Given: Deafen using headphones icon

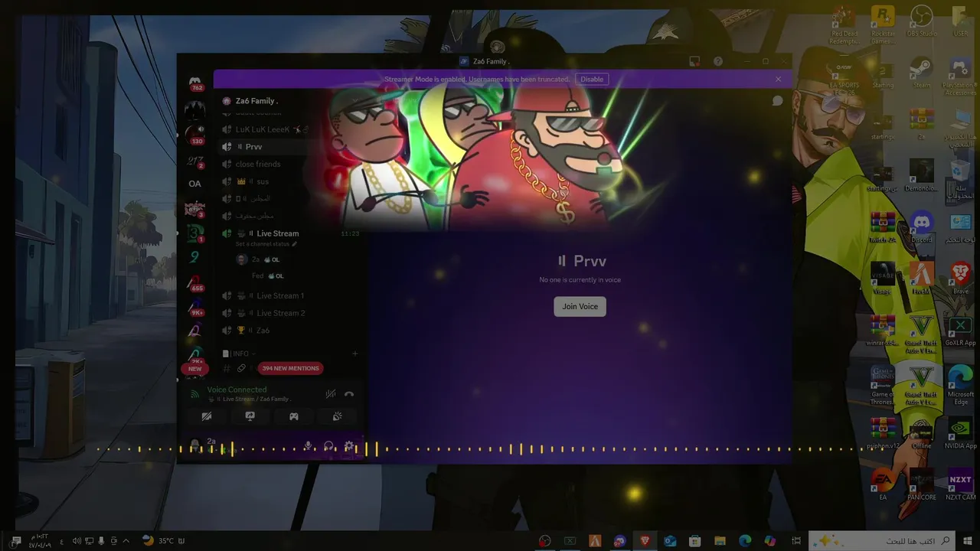Looking at the screenshot, I should 328,446.
